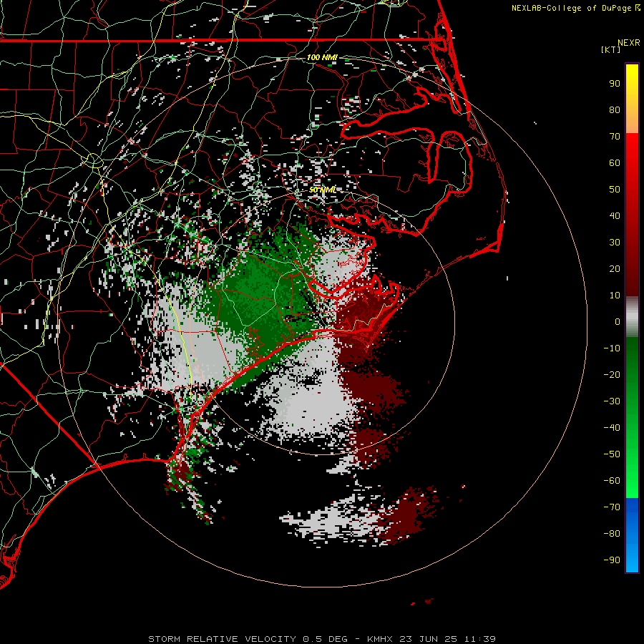Image resolution: width=644 pixels, height=644 pixels.
Task: Click the blue segment of the color bar
Action: pyautogui.click(x=632, y=535)
